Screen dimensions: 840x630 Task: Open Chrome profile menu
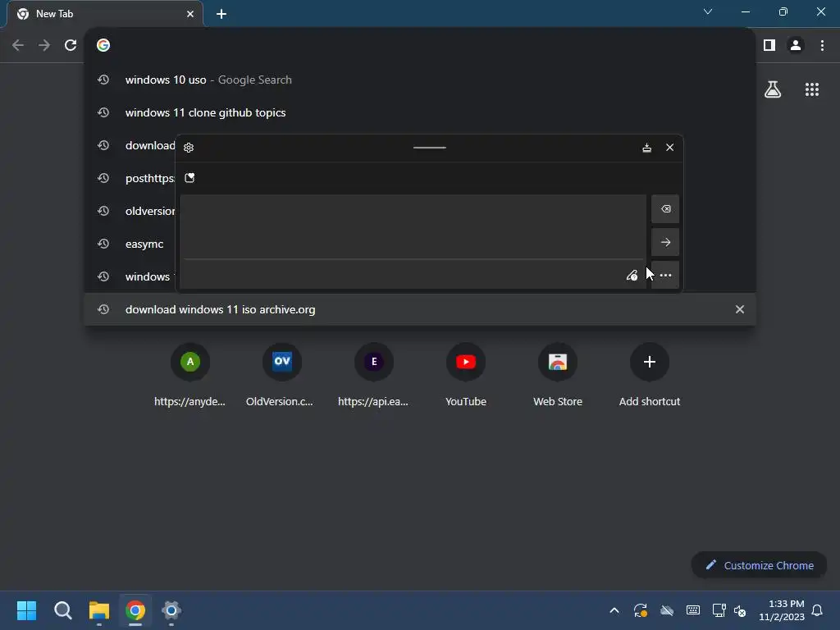point(796,45)
